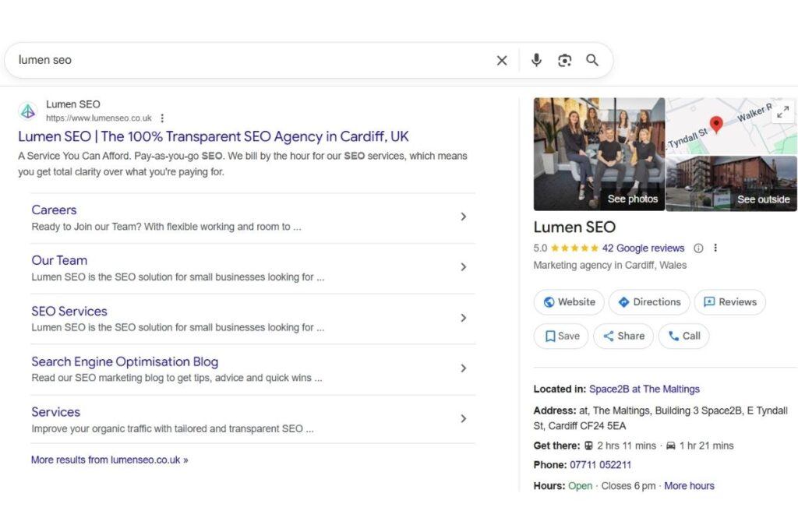Expand the Services sitelink chevron
This screenshot has width=798, height=532.
click(x=463, y=418)
